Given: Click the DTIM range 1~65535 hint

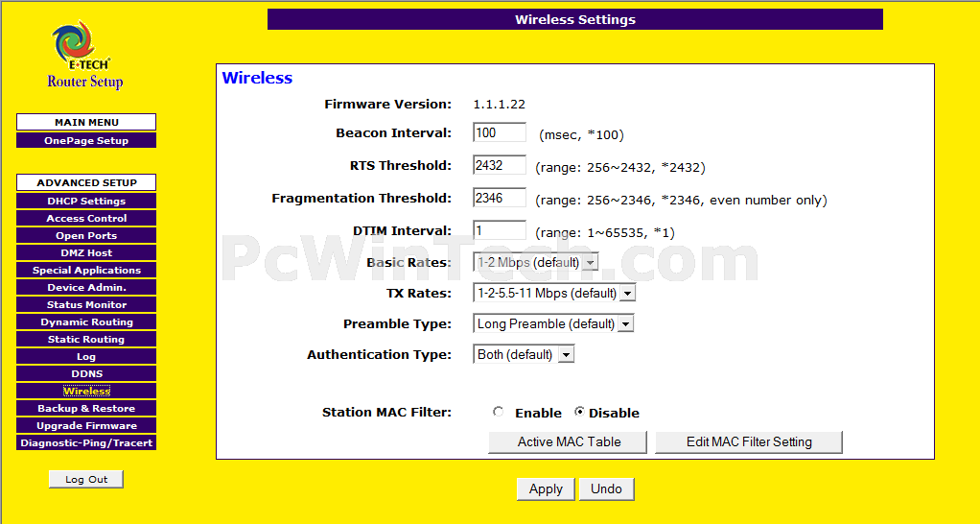Looking at the screenshot, I should (605, 232).
